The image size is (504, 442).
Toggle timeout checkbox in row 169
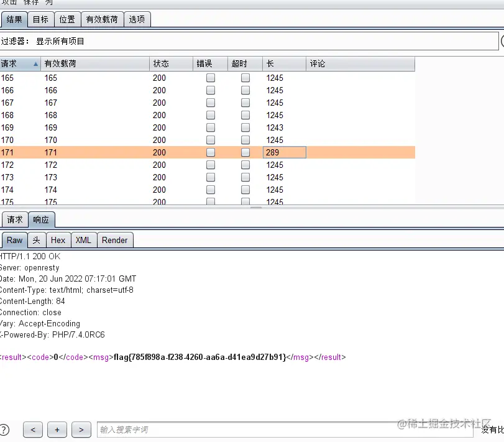click(245, 127)
